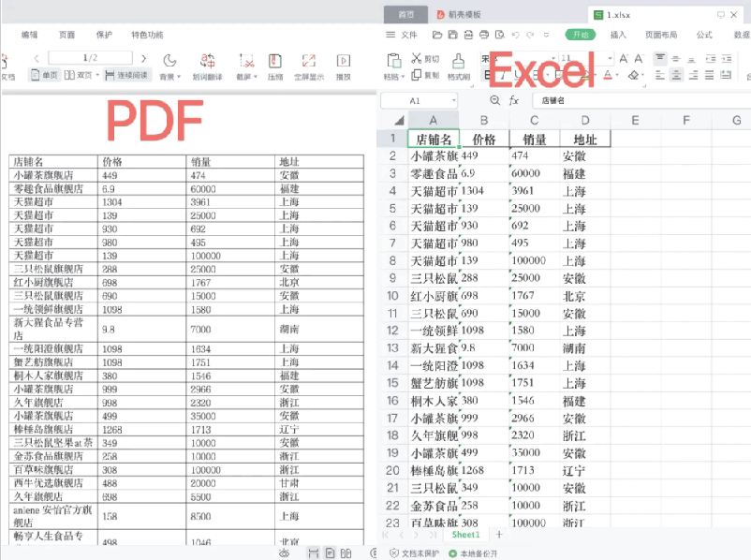Start the 播放 slideshow playback
Screen dimensions: 751x560
tap(344, 61)
